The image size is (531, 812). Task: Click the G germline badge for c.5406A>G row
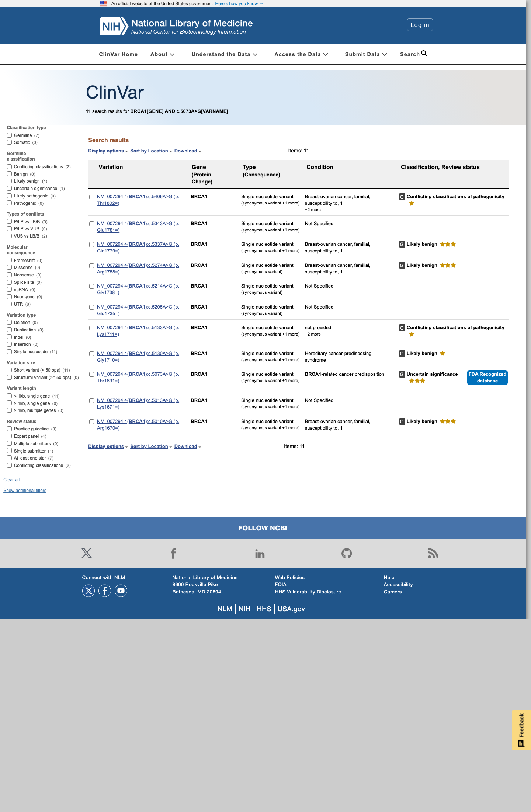point(402,197)
